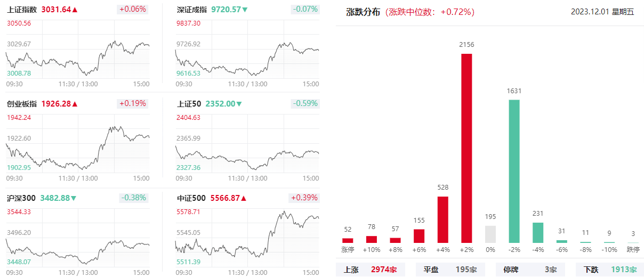Click the green bar labeled 1631
The width and height of the screenshot is (644, 277).
click(514, 172)
